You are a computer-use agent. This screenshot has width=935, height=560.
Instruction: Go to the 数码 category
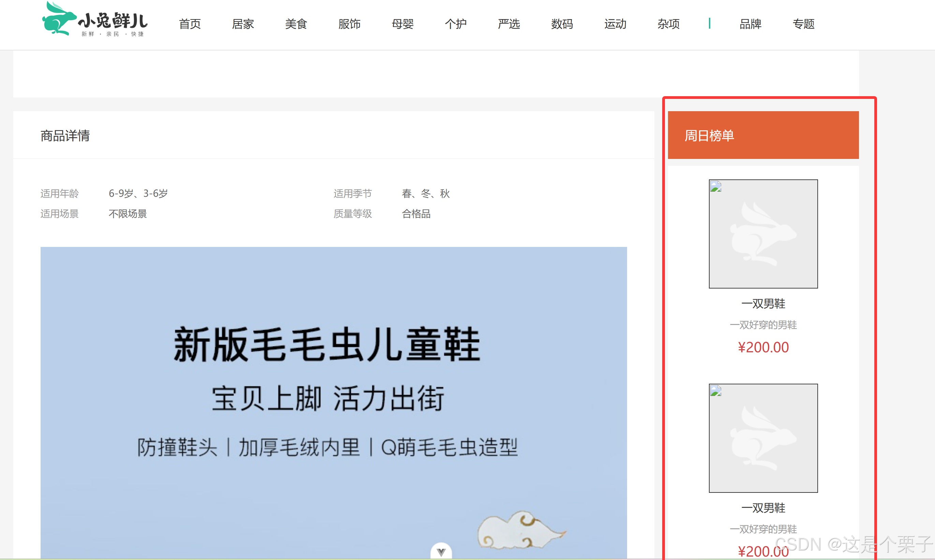click(x=562, y=24)
